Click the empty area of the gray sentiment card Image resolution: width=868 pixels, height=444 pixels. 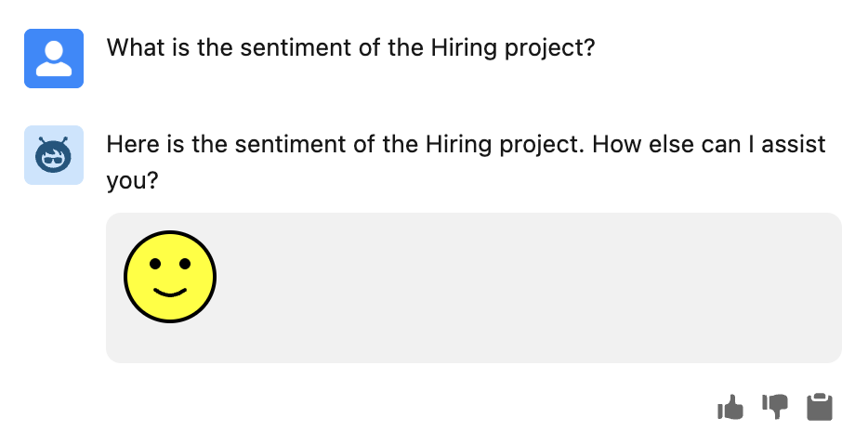coord(520,288)
